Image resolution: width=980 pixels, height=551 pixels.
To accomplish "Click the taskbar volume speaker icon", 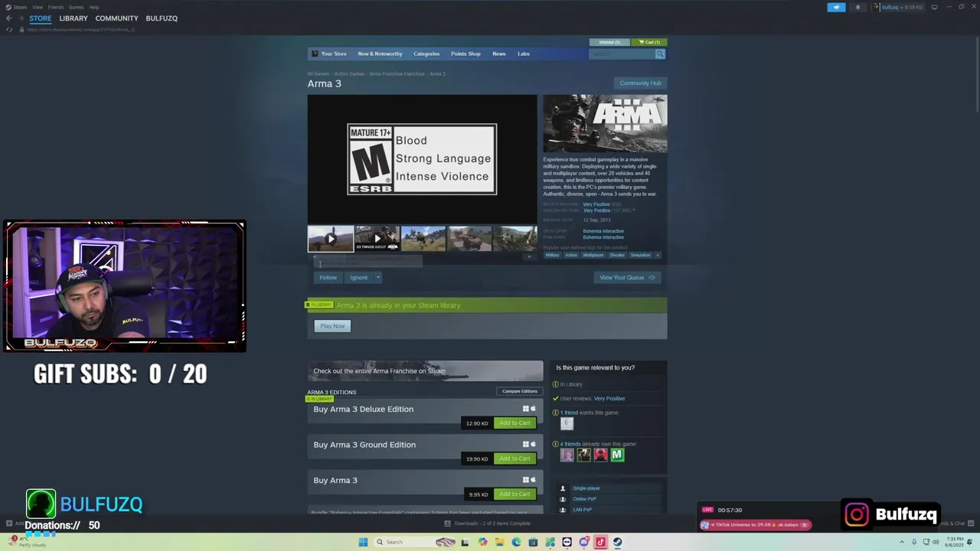I will tap(936, 542).
